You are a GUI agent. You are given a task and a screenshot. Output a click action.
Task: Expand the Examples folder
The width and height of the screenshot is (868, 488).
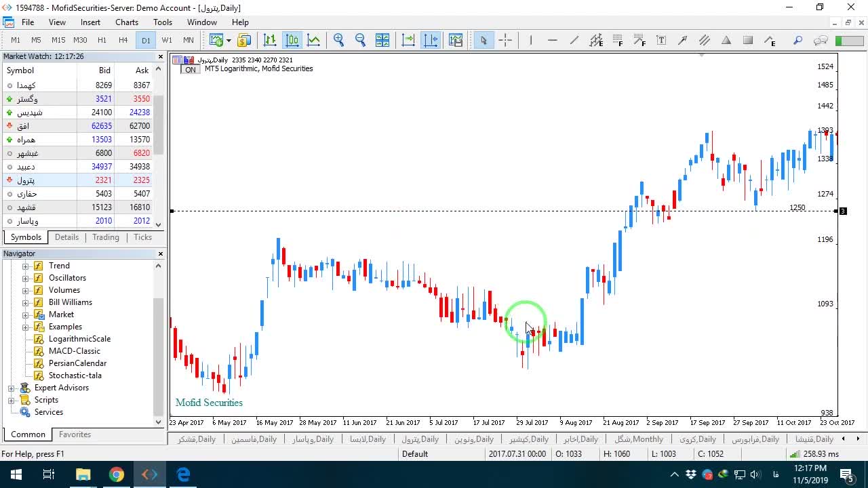[x=26, y=327]
